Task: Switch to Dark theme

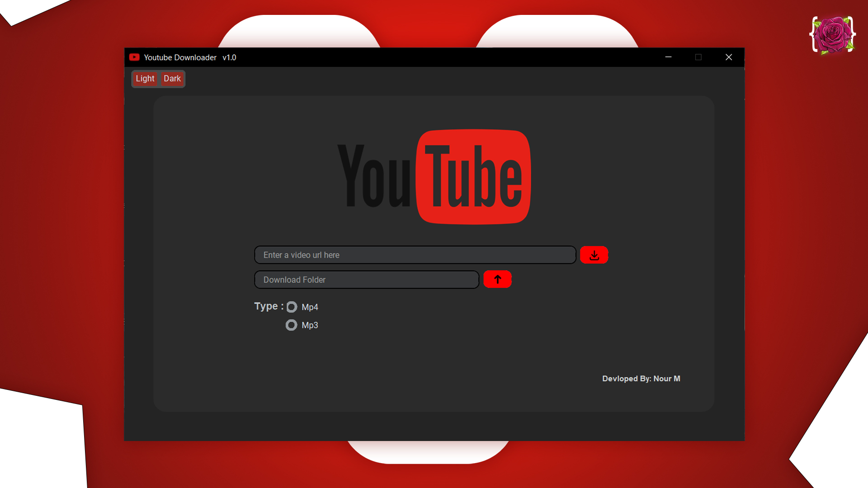Action: click(172, 79)
